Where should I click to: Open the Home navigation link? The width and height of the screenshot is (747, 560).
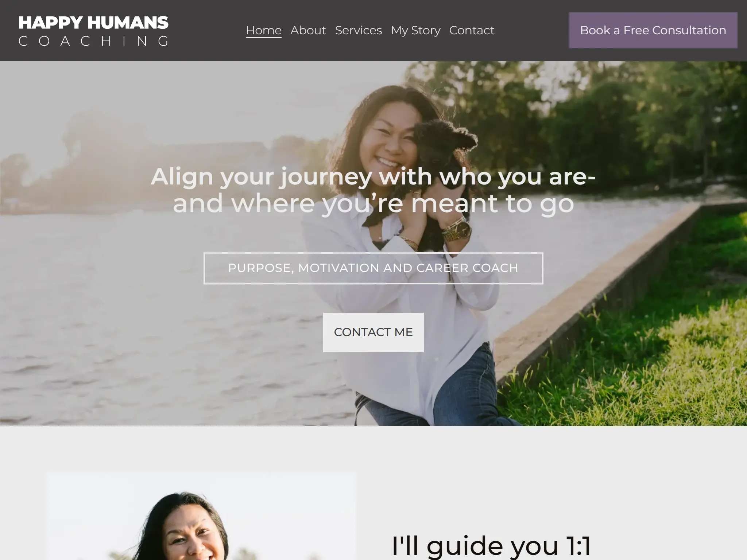tap(264, 30)
